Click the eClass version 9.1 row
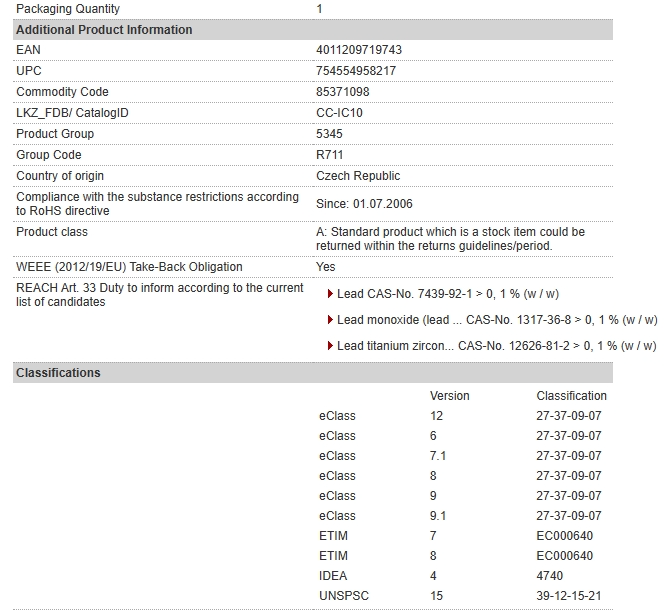This screenshot has height=610, width=664. (x=460, y=516)
